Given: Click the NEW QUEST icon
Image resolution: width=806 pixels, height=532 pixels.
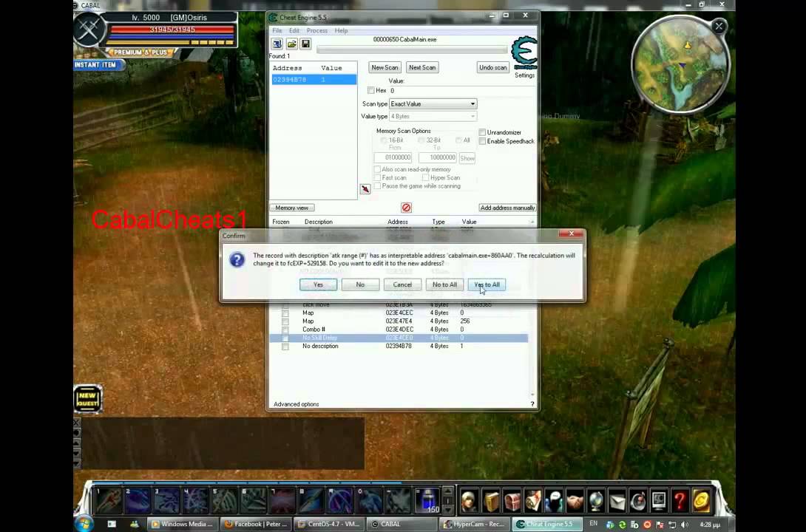Looking at the screenshot, I should pyautogui.click(x=87, y=398).
